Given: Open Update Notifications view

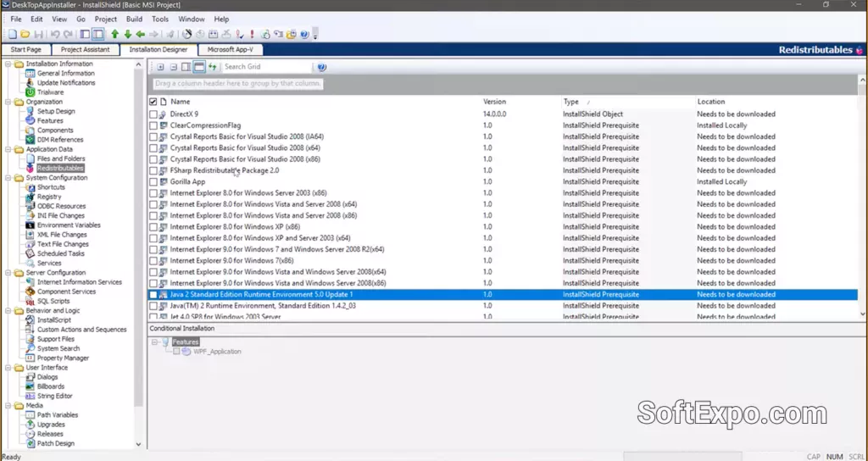Looking at the screenshot, I should point(66,82).
